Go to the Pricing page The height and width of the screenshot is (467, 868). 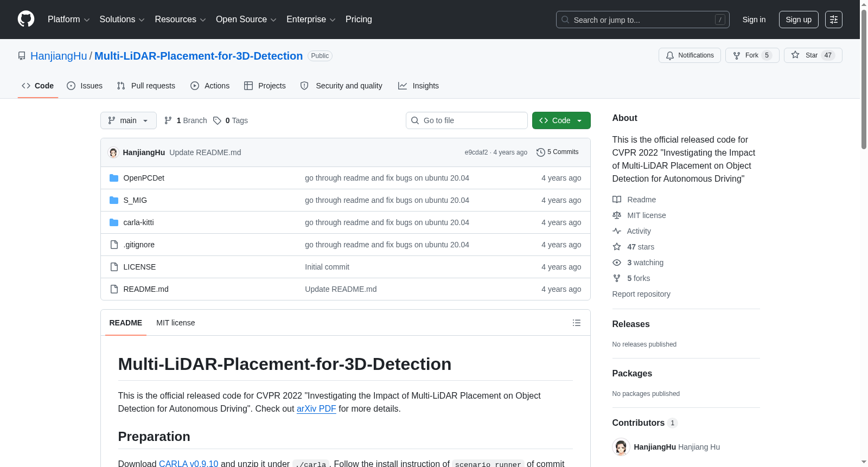(359, 20)
